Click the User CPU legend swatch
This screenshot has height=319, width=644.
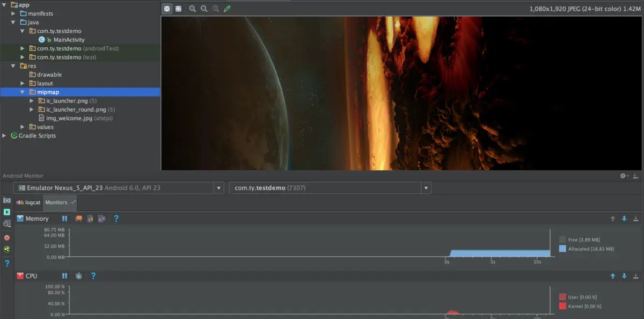(562, 296)
